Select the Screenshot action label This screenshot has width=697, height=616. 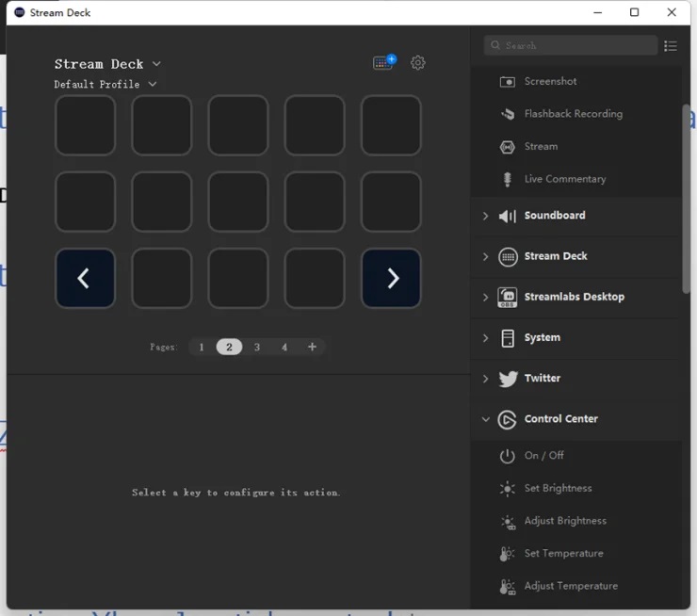point(550,82)
